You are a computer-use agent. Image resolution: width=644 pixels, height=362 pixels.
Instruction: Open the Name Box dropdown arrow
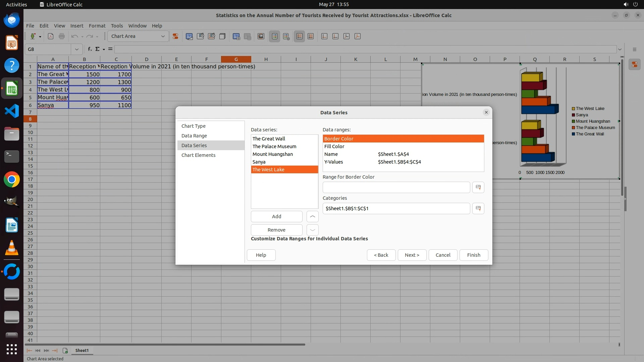click(76, 49)
